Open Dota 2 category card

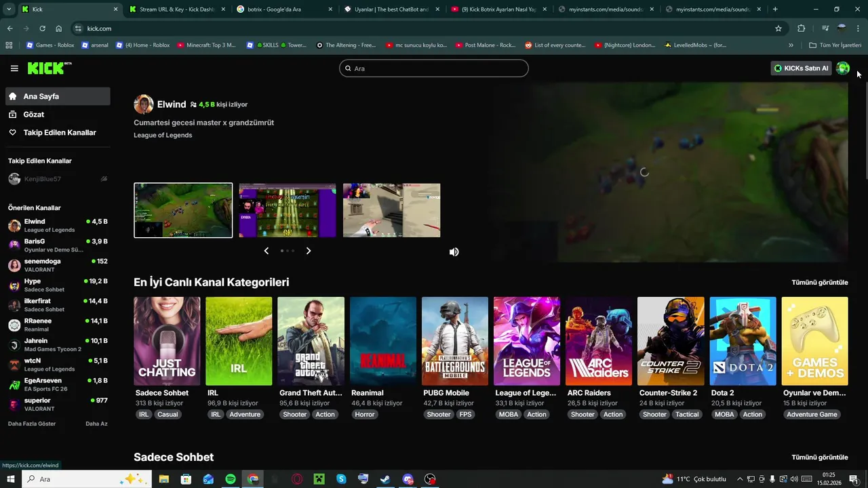[x=743, y=341]
